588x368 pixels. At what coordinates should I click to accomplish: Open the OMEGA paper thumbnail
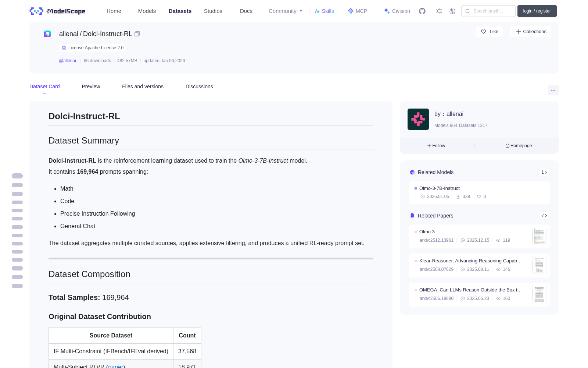(539, 294)
